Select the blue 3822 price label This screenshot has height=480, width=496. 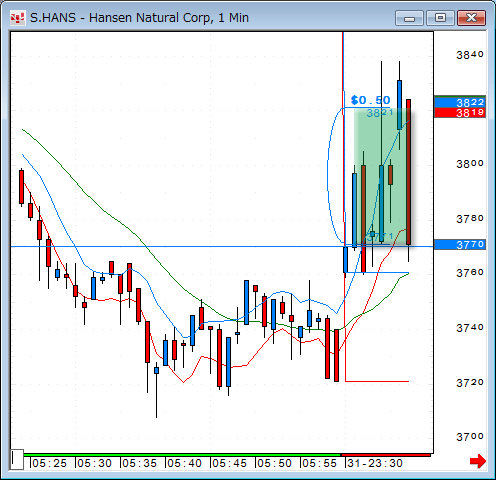(460, 102)
